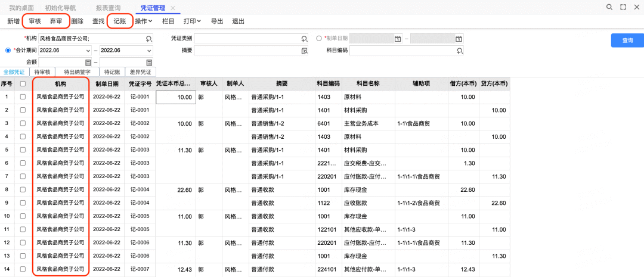Open the 摘要 field picker icon
644x277 pixels.
click(304, 51)
